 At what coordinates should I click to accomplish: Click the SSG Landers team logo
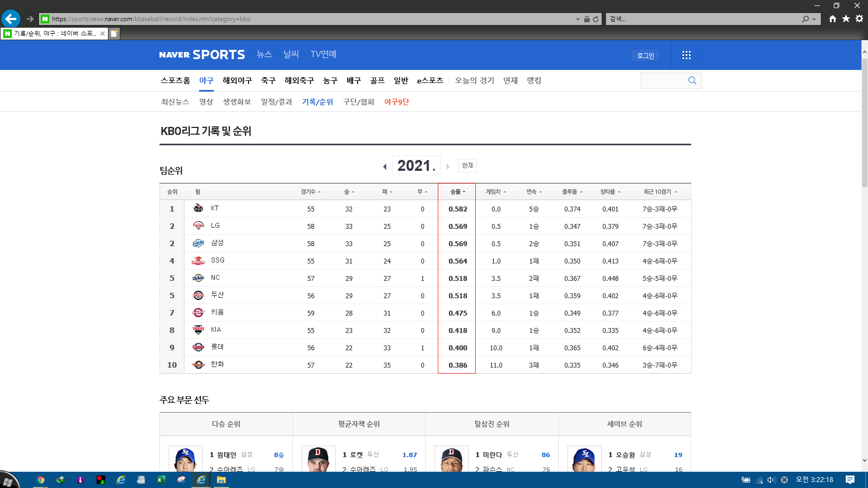click(x=199, y=260)
